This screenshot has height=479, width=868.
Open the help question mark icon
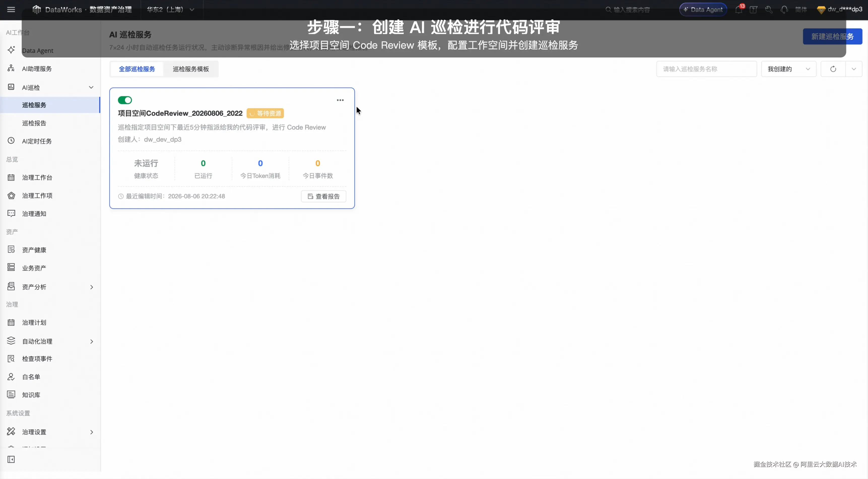(x=753, y=9)
